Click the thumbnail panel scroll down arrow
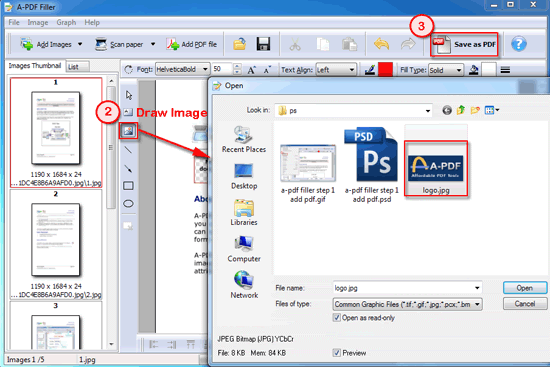 (x=111, y=344)
